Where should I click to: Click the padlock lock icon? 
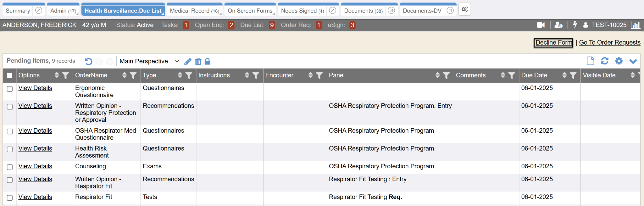207,61
